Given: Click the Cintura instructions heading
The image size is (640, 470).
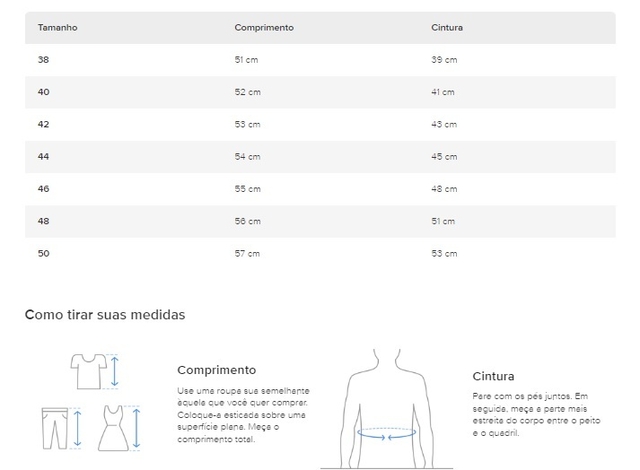Looking at the screenshot, I should (493, 376).
